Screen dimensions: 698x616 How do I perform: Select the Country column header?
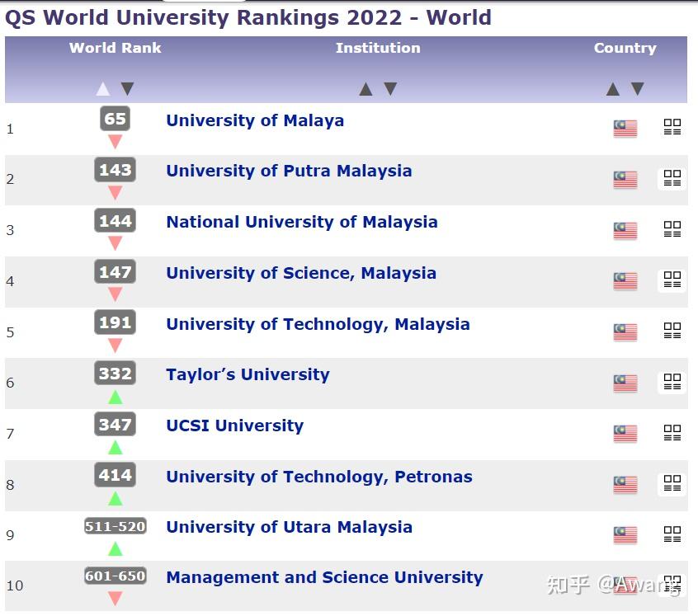pos(625,48)
